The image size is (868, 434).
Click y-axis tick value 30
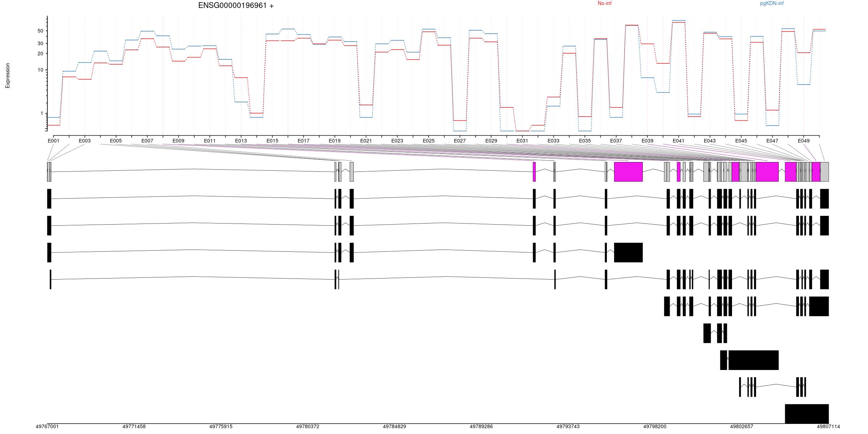pyautogui.click(x=40, y=43)
